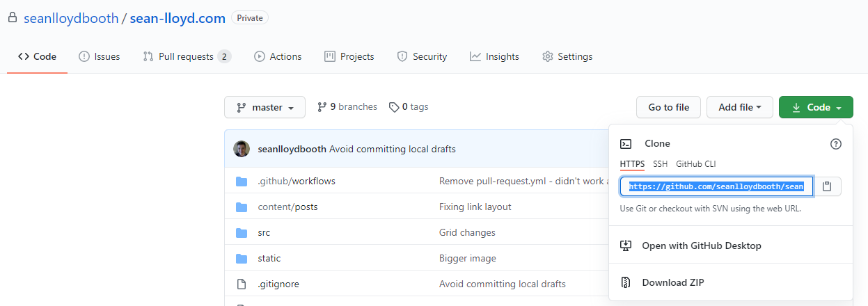Open the content/posts folder
The height and width of the screenshot is (306, 868).
tap(287, 207)
